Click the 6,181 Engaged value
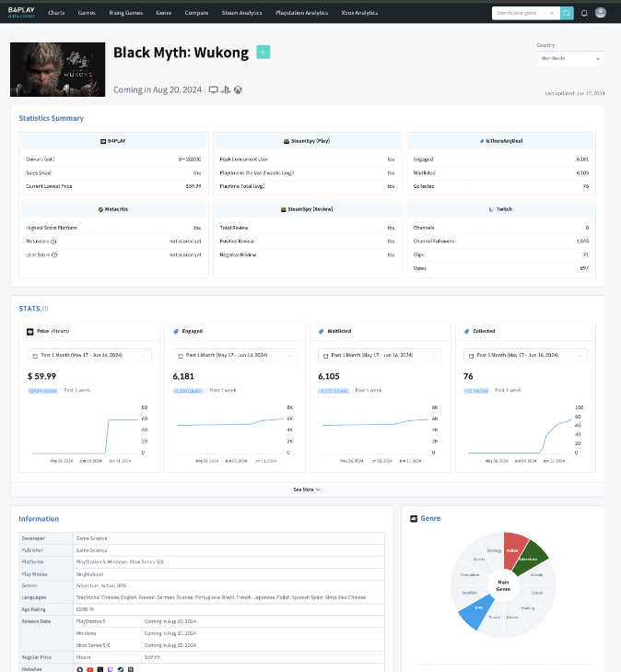621x672 pixels. tap(183, 376)
